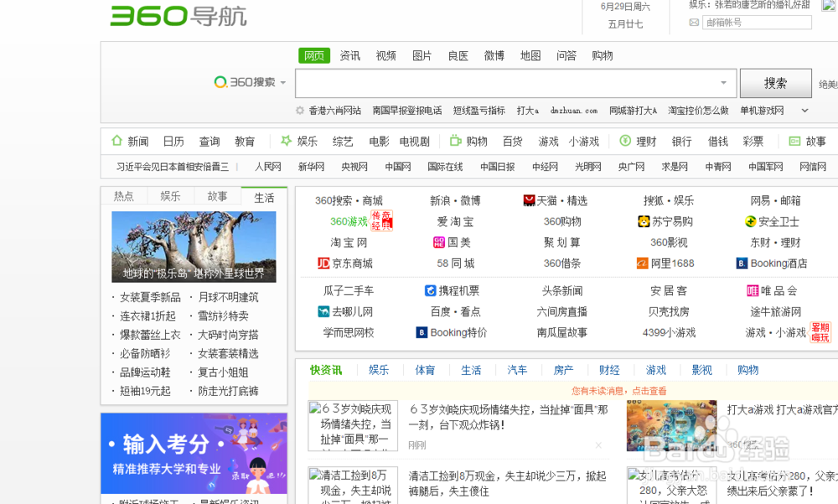Click the 习近平会见日本首相安倍晋三 headline
The width and height of the screenshot is (838, 504).
pos(173,167)
